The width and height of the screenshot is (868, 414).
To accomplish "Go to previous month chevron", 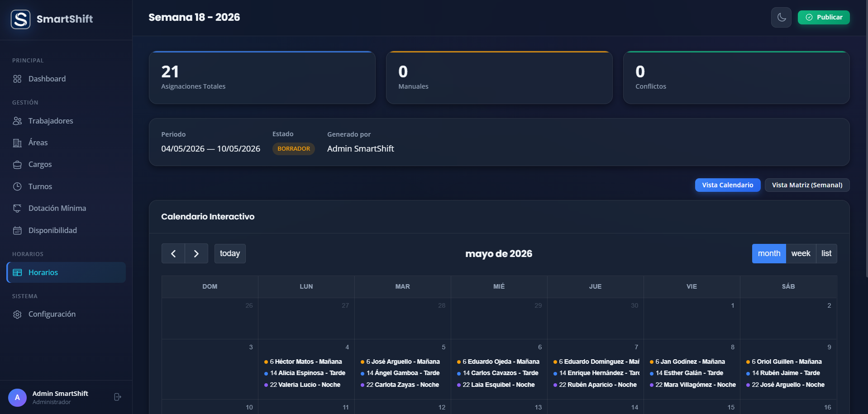I will coord(173,253).
